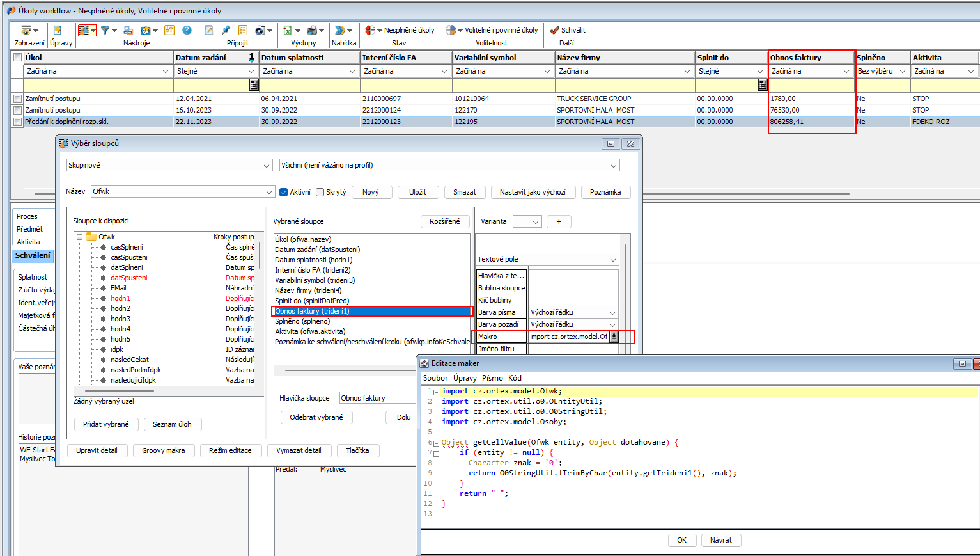Click the printer output icon

click(312, 30)
